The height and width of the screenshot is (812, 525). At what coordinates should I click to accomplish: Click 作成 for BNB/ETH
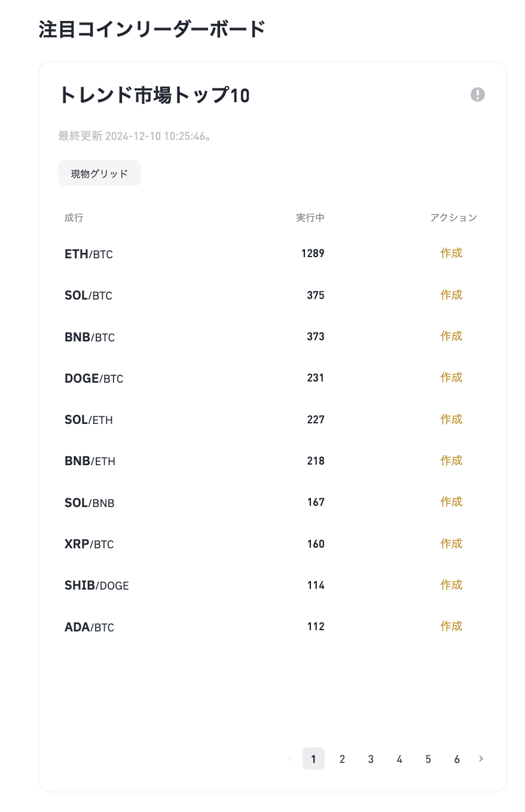pyautogui.click(x=451, y=460)
